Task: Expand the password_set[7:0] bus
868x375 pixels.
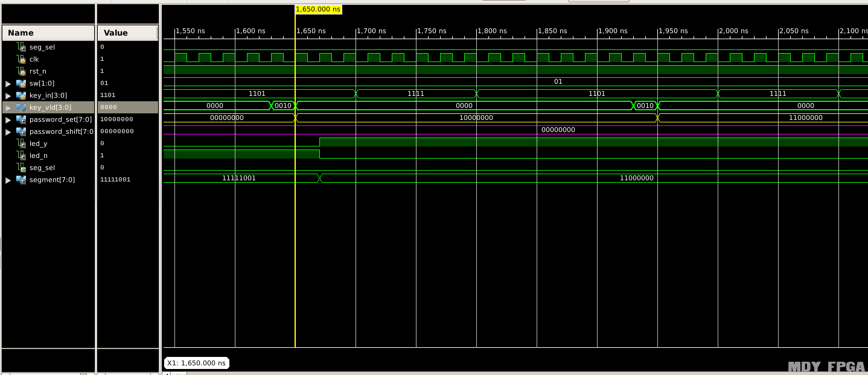Action: click(x=8, y=119)
